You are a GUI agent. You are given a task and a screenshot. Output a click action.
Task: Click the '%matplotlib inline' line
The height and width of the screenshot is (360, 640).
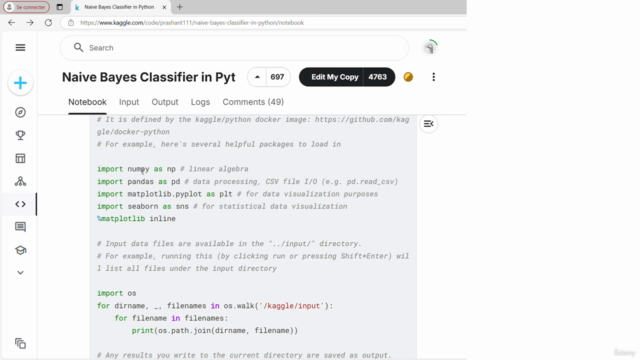(x=136, y=219)
